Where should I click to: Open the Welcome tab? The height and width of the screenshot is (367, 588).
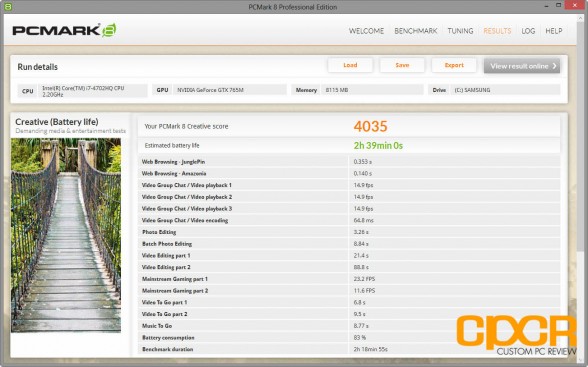click(x=366, y=31)
